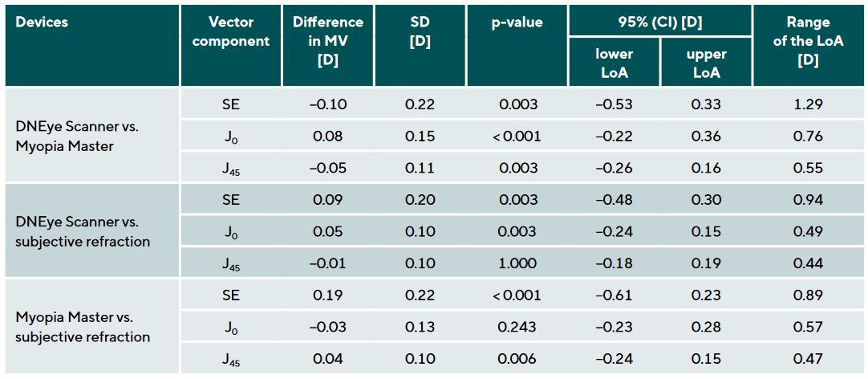Click the Difference in MV [D] header
Screen dimensions: 868x379
327,41
